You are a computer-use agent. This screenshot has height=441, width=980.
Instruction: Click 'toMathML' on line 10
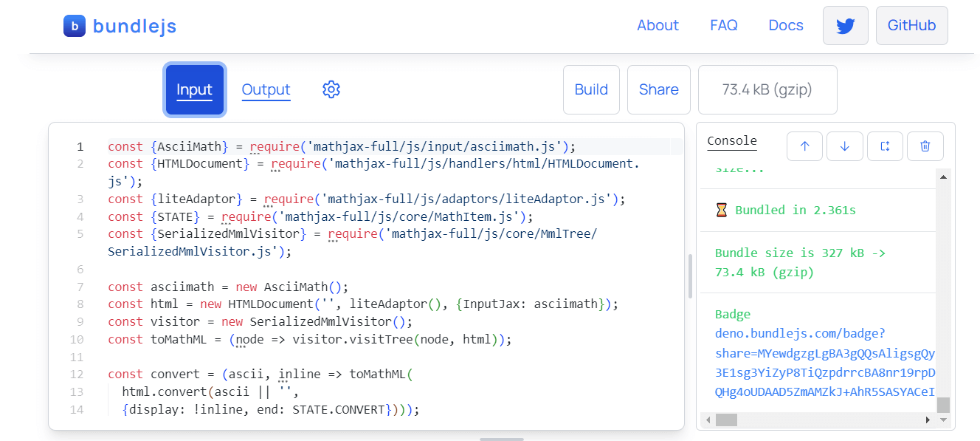(179, 339)
